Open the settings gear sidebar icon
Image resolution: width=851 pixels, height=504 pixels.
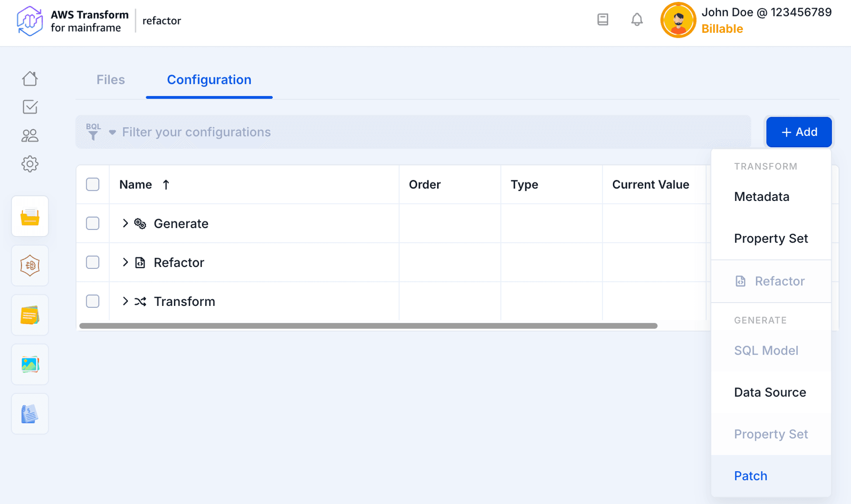(30, 164)
